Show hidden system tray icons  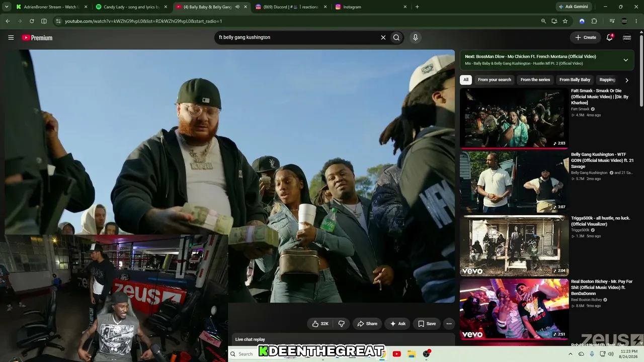tap(570, 354)
